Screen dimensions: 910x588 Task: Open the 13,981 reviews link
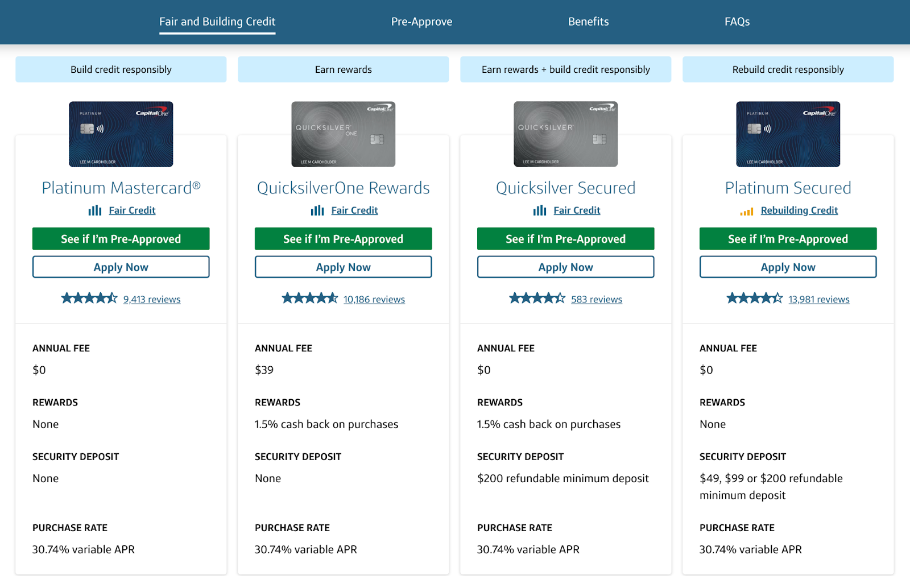pos(819,299)
